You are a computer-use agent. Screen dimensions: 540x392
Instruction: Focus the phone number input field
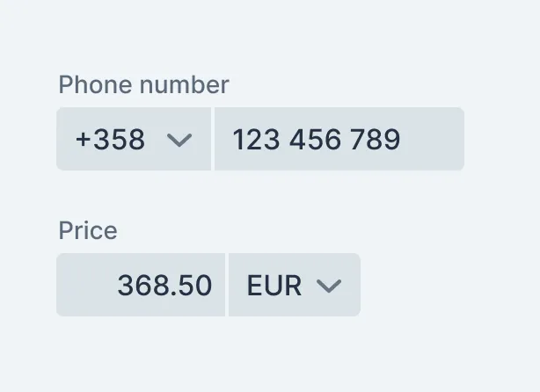tap(339, 140)
